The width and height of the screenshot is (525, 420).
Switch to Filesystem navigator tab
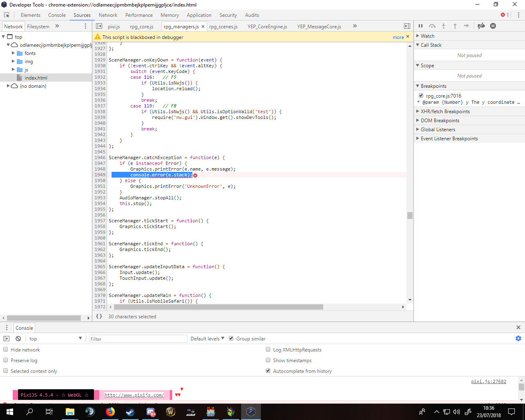(38, 26)
